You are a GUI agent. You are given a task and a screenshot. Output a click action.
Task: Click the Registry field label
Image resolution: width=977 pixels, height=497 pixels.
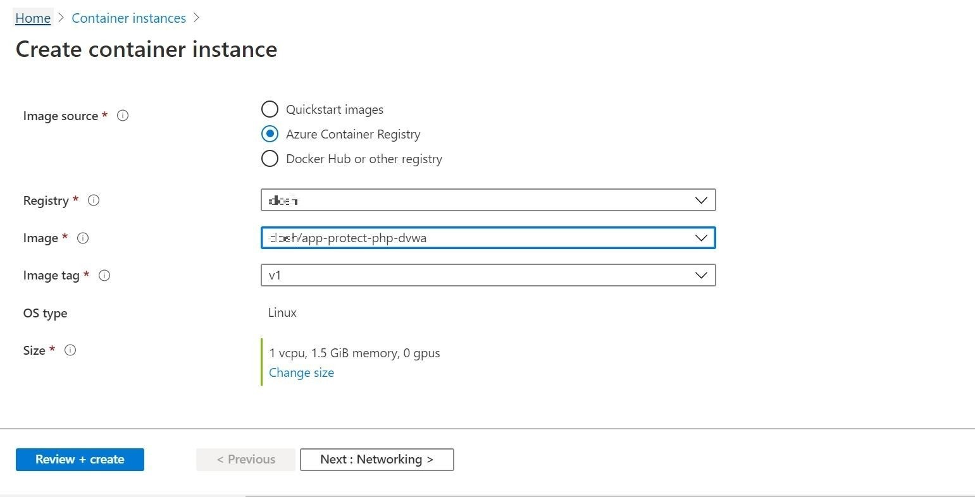(45, 201)
